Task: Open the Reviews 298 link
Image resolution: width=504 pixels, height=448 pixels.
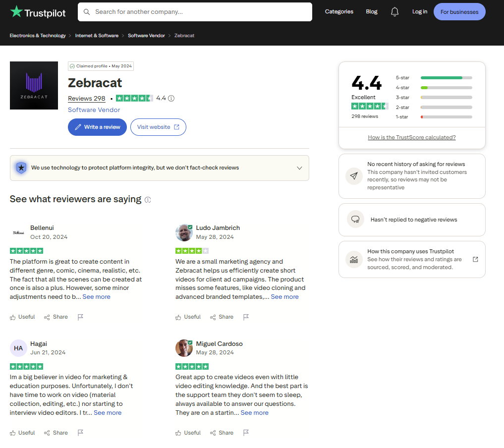Action: pos(86,98)
